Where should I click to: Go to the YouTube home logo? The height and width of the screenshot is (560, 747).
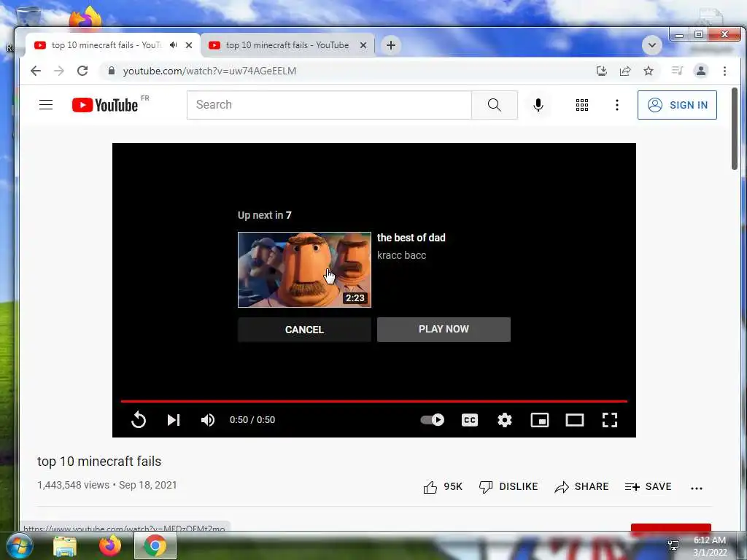click(105, 105)
